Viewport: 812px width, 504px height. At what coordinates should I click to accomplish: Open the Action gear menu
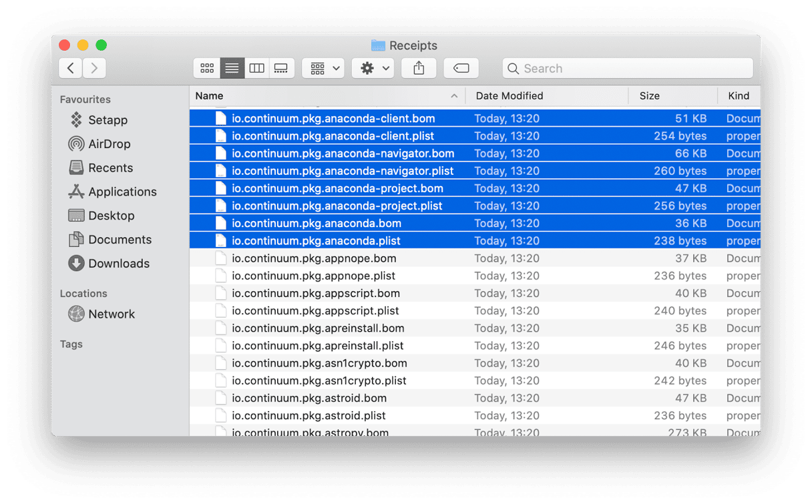373,68
